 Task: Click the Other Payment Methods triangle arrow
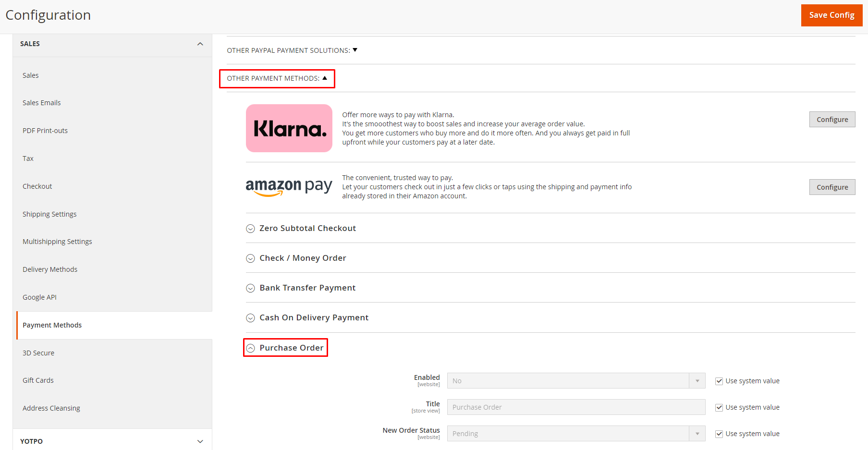pos(325,78)
